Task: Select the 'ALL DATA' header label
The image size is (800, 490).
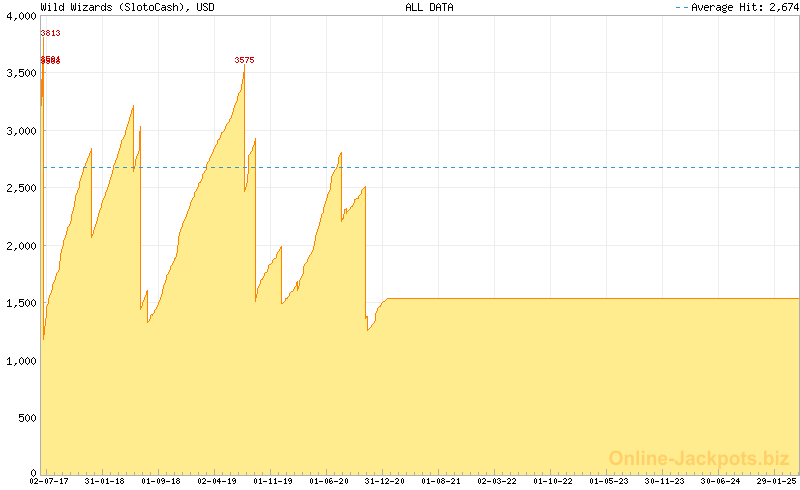Action: tap(429, 7)
